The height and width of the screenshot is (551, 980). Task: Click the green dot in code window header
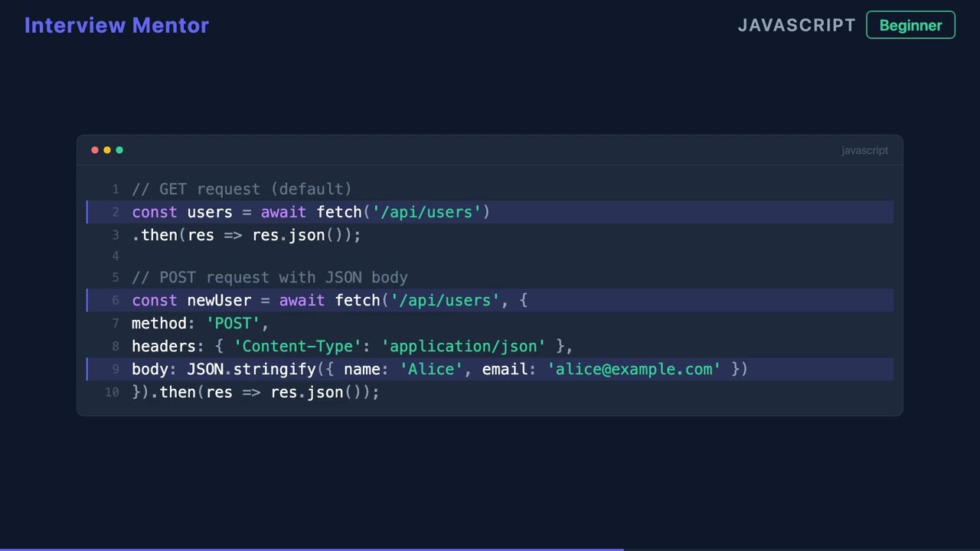click(x=119, y=150)
